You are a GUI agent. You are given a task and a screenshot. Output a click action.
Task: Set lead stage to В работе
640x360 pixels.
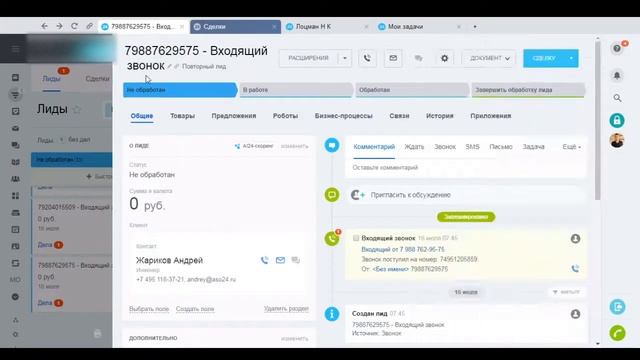tap(296, 90)
